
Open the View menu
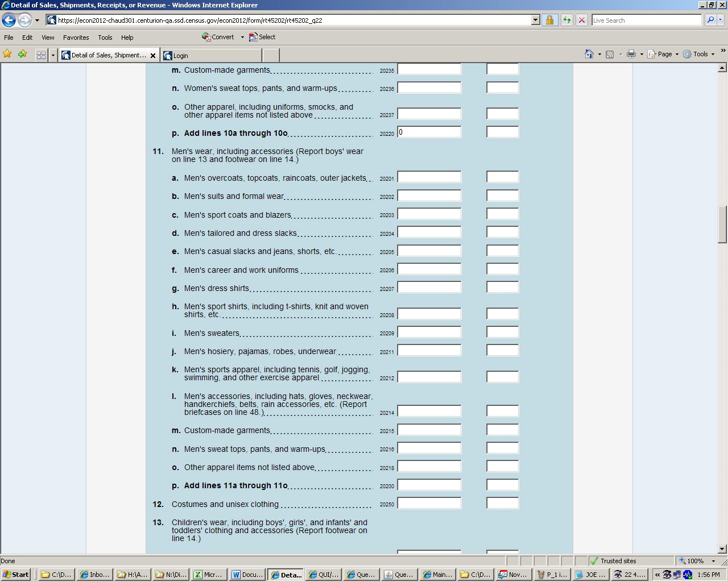pos(48,38)
